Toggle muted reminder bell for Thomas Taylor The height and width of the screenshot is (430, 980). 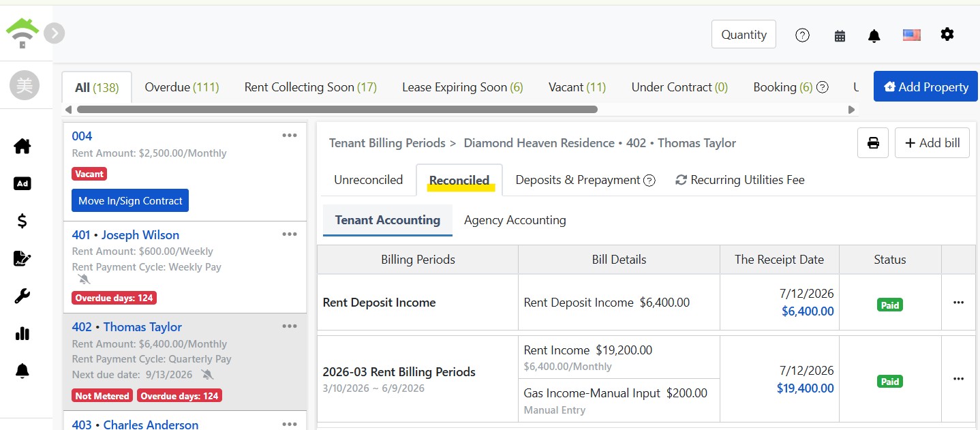tap(207, 375)
